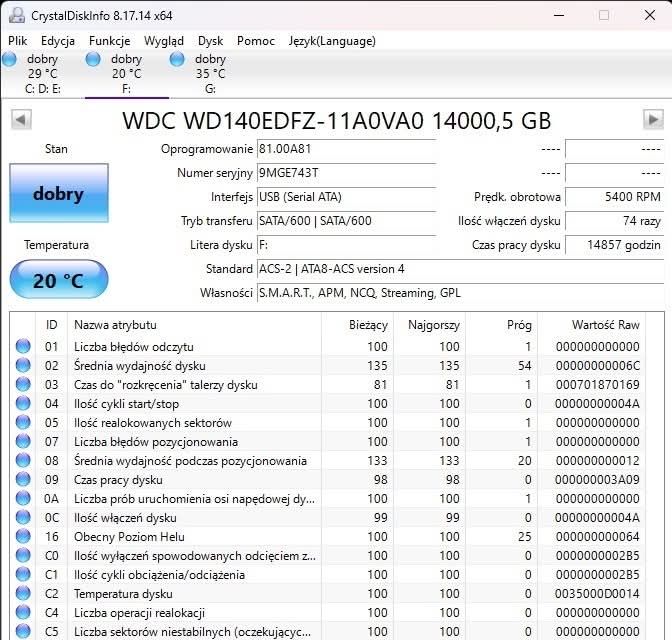Select row Temperatura dysku
The width and height of the screenshot is (672, 640).
(x=328, y=593)
